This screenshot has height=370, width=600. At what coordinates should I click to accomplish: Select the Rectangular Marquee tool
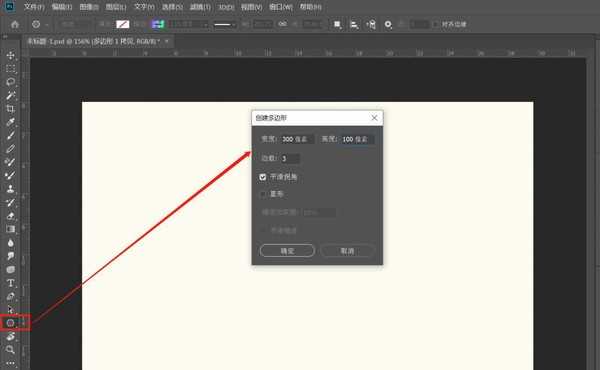10,68
